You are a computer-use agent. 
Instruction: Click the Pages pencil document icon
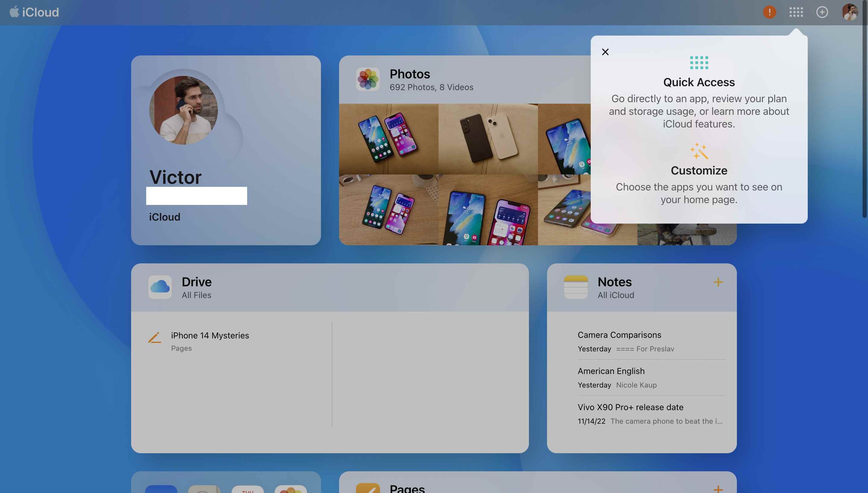(155, 338)
